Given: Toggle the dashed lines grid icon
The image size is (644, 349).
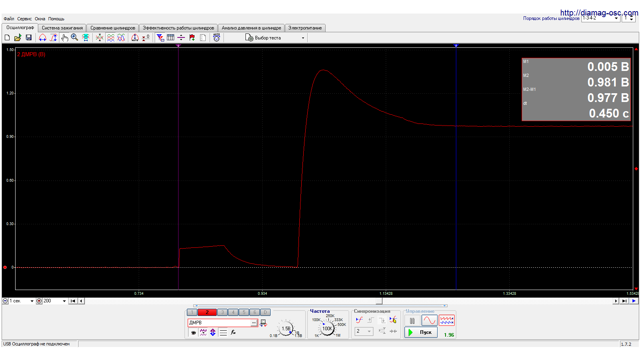Looking at the screenshot, I should 223,332.
